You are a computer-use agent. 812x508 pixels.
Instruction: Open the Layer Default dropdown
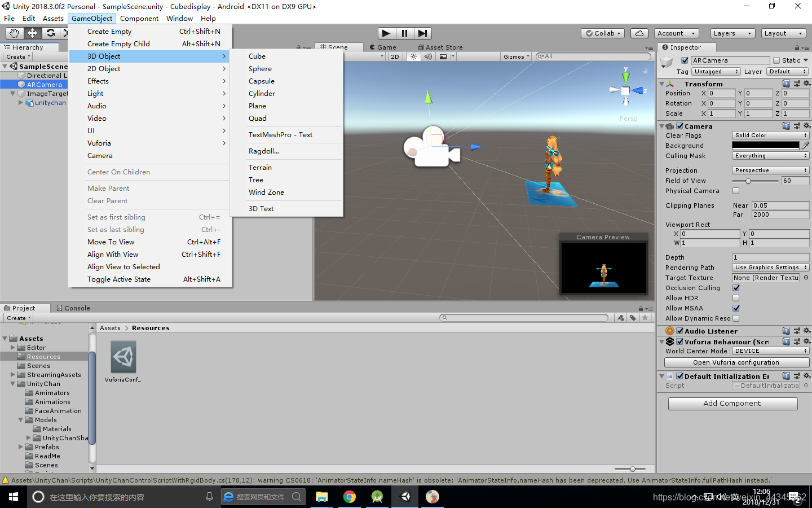pyautogui.click(x=787, y=72)
